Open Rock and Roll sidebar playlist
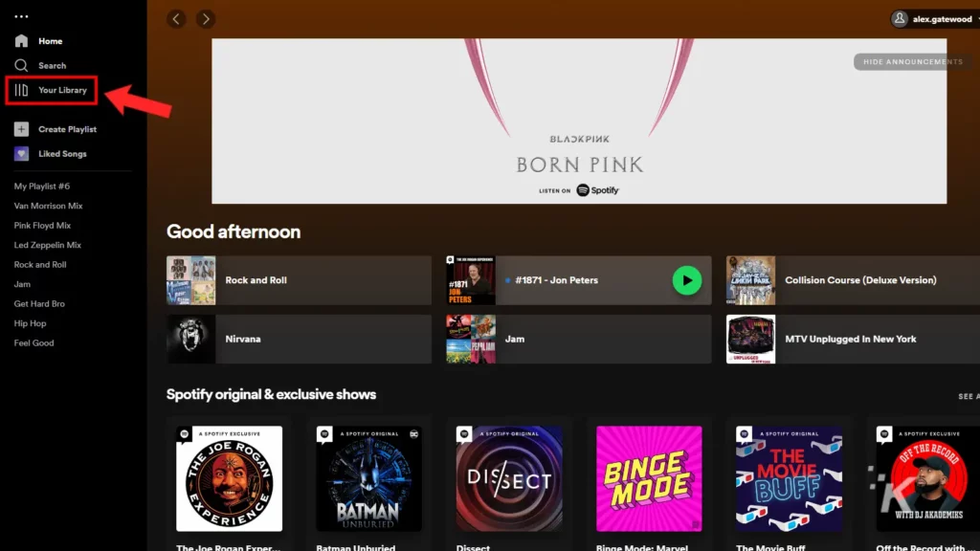This screenshot has height=551, width=980. coord(40,265)
